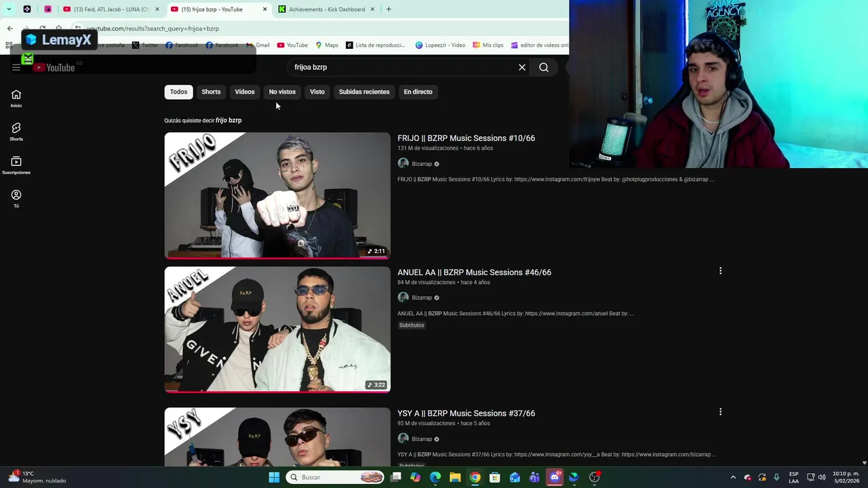This screenshot has width=868, height=488.
Task: Open the LopeezJr - Video bookmark
Action: click(440, 45)
